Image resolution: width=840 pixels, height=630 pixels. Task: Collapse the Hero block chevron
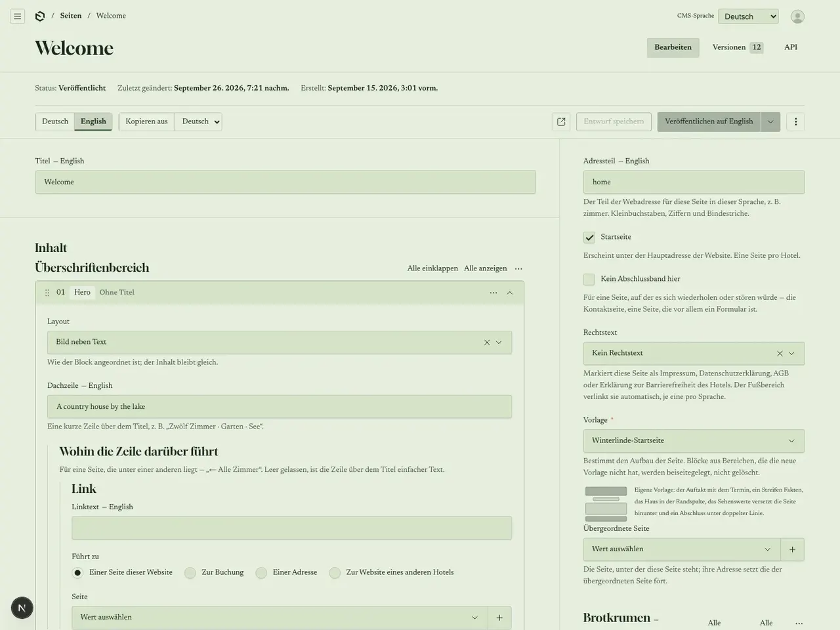(x=510, y=293)
